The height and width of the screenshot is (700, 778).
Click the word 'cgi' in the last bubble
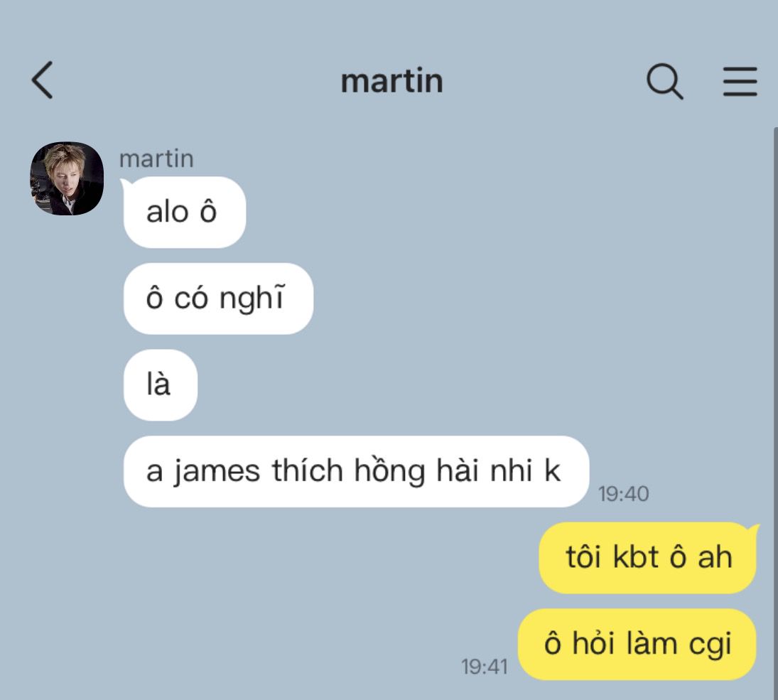[x=710, y=645]
